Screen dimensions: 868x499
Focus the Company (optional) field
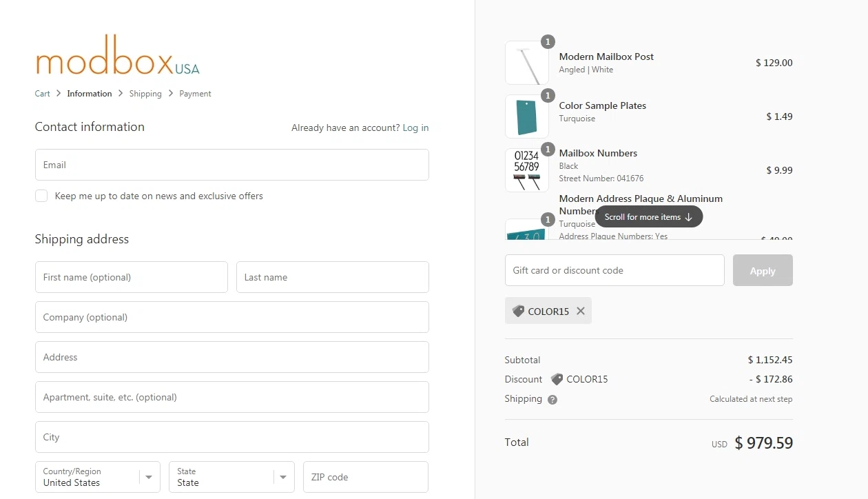[232, 317]
